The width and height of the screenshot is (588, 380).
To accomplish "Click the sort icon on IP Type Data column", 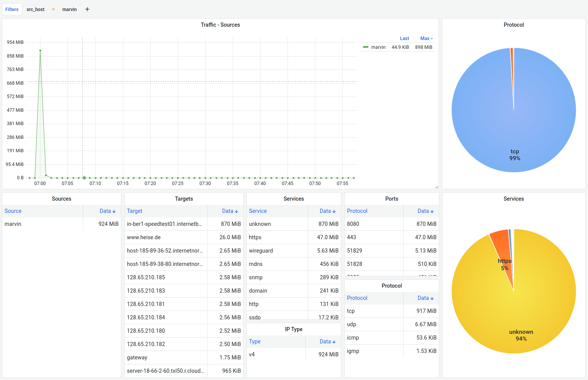I will [334, 341].
